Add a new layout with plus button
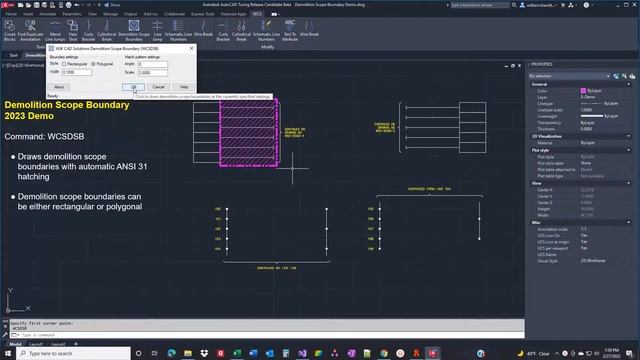640x360 pixels. (x=76, y=344)
